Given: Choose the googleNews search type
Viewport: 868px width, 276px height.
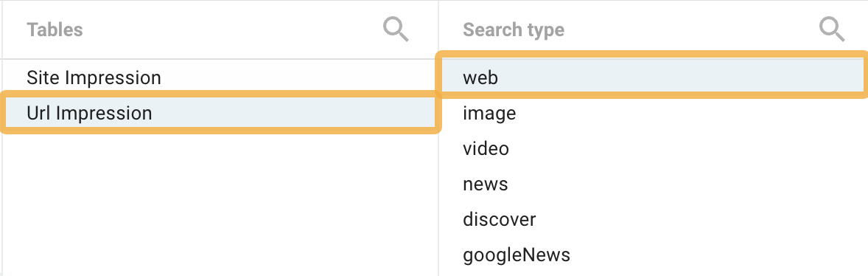Looking at the screenshot, I should (x=653, y=255).
